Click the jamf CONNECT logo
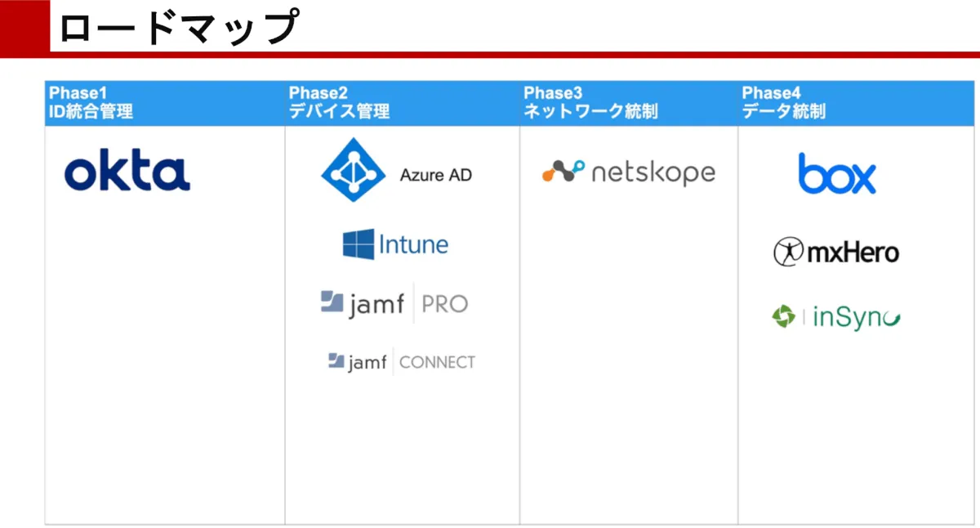980x528 pixels. 401,361
